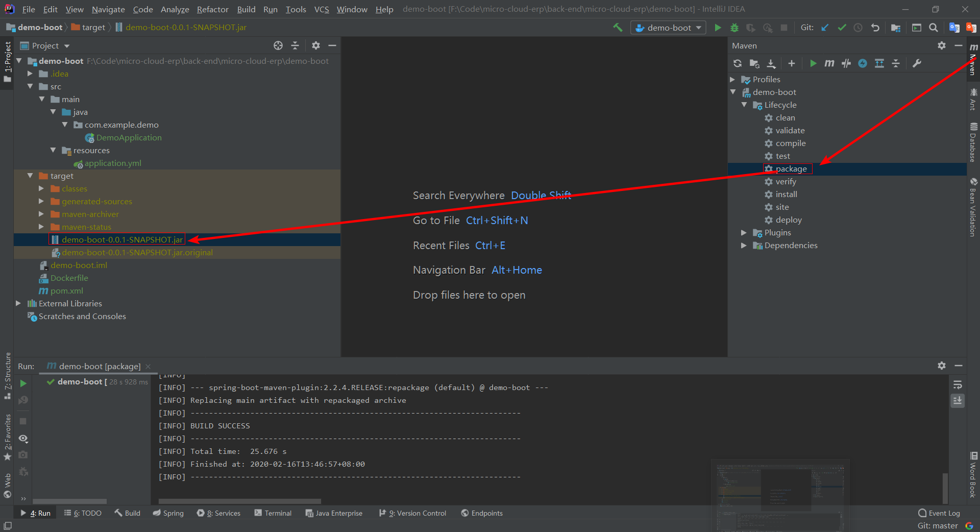The image size is (980, 532).
Task: Select the Maven clean lifecycle goal
Action: click(x=785, y=117)
